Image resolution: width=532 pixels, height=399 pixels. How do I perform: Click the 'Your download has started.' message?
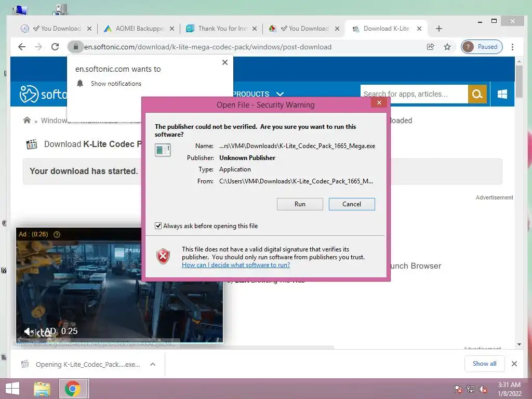tap(84, 171)
